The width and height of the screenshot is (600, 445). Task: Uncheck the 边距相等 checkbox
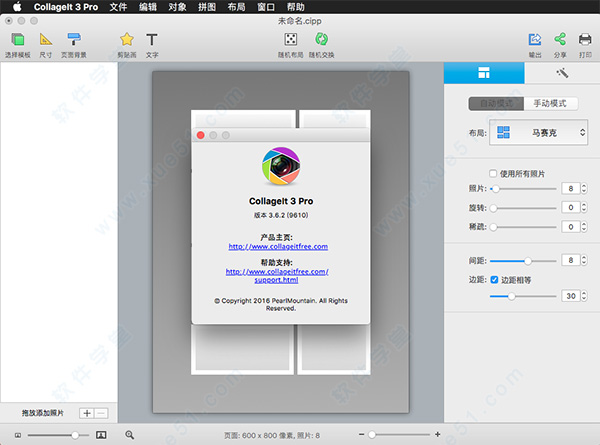click(494, 280)
